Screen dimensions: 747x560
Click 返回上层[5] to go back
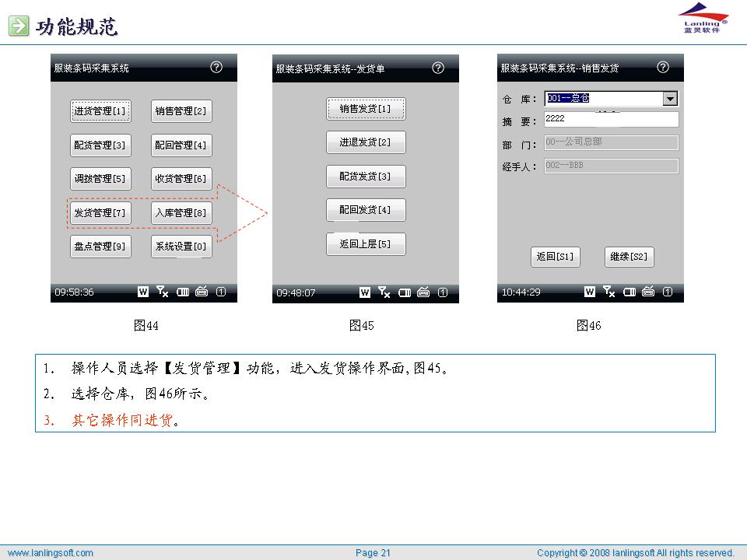click(x=366, y=243)
